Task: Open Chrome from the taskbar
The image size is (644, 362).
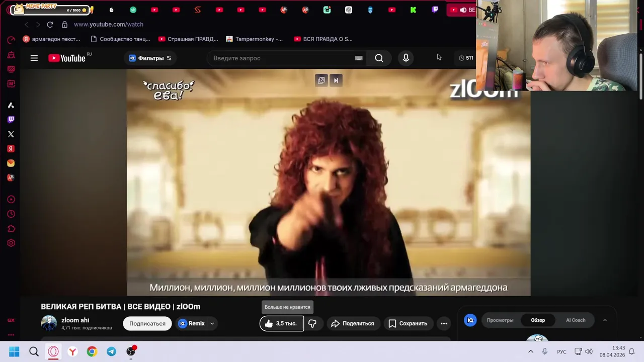Action: 92,352
